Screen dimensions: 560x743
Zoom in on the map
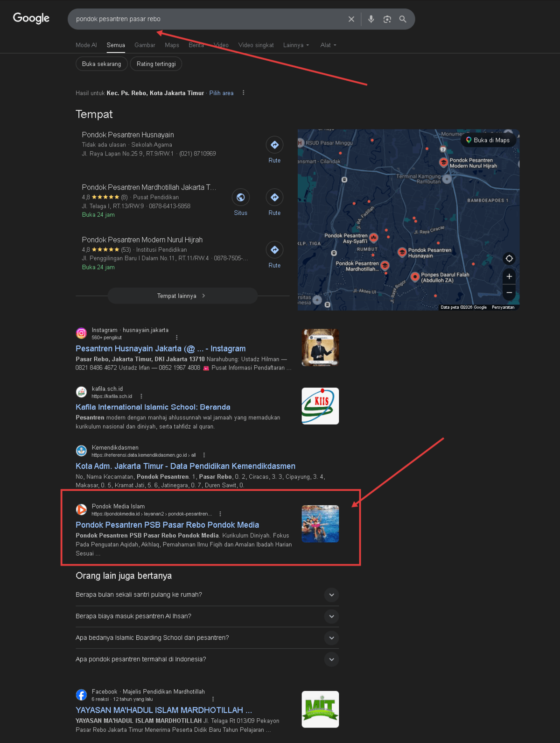509,276
